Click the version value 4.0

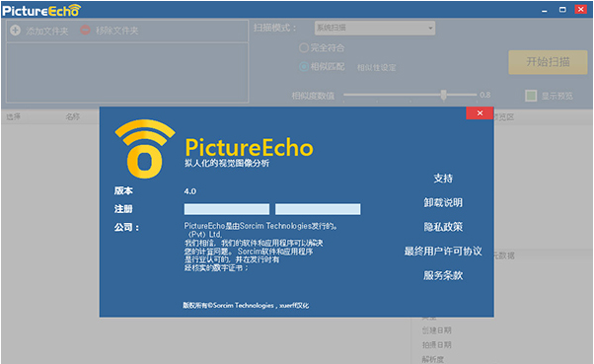(190, 191)
